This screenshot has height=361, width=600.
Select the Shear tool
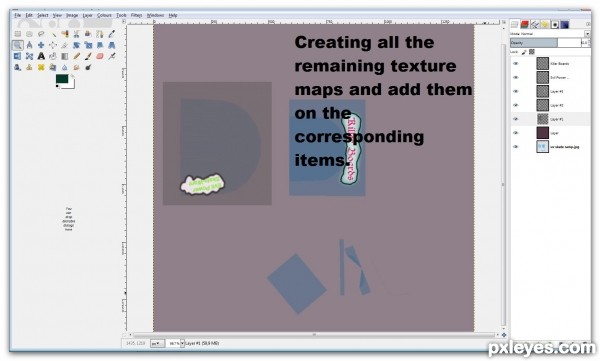(x=99, y=45)
